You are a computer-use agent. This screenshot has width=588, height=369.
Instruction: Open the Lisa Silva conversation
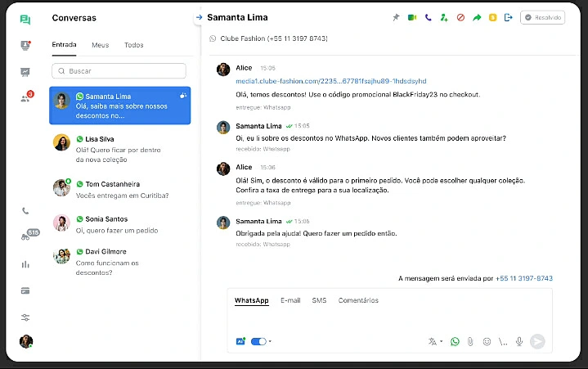120,149
